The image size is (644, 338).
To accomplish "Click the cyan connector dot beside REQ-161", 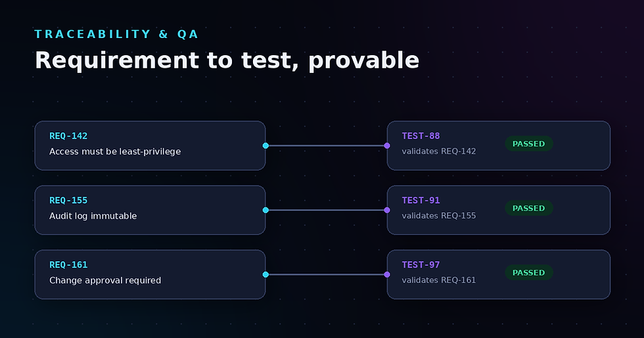I will 265,274.
